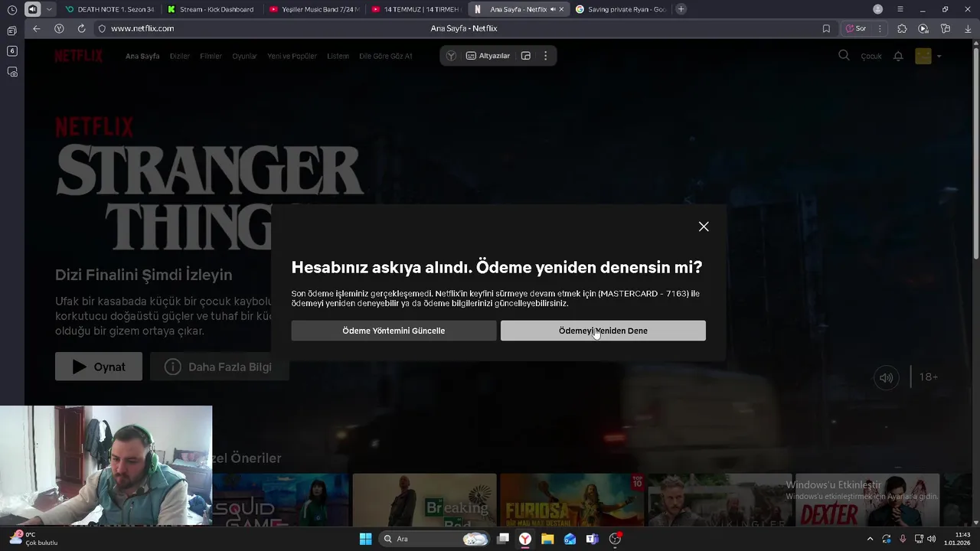The width and height of the screenshot is (980, 551).
Task: Switch to Çocuk profile link
Action: click(x=871, y=56)
